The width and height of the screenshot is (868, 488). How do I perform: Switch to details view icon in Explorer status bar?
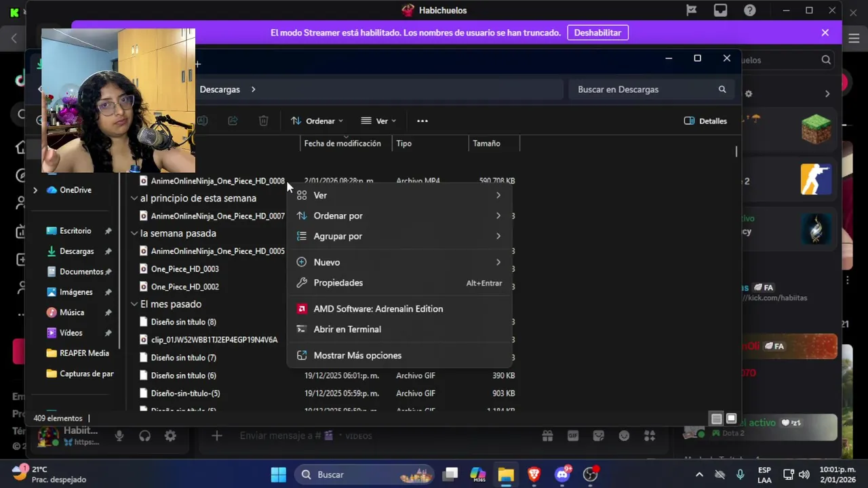click(716, 419)
